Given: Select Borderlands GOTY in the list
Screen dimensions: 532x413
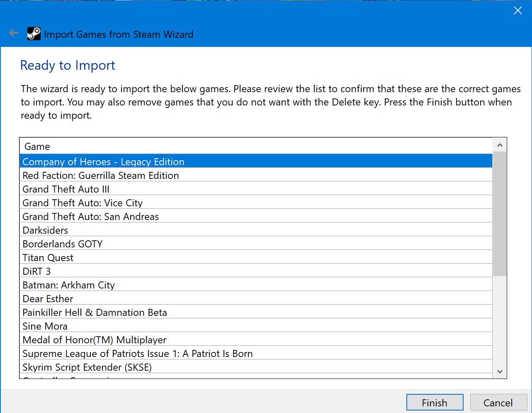Looking at the screenshot, I should pyautogui.click(x=256, y=243).
